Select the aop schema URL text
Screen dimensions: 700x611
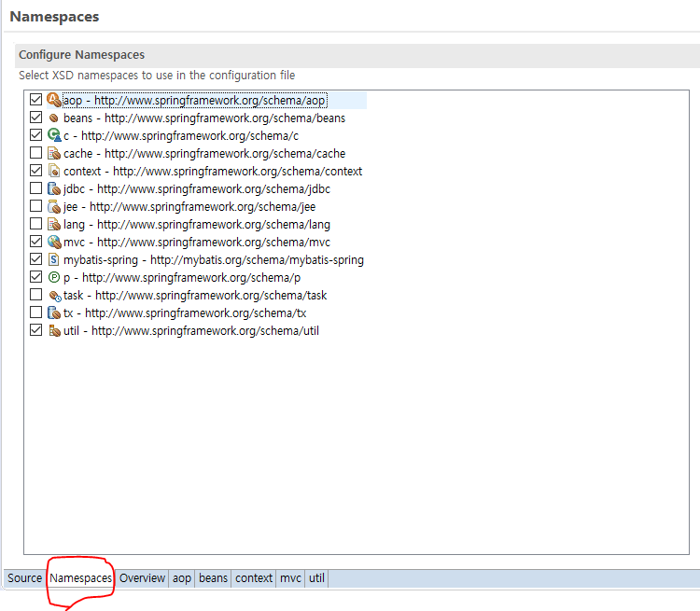click(210, 101)
